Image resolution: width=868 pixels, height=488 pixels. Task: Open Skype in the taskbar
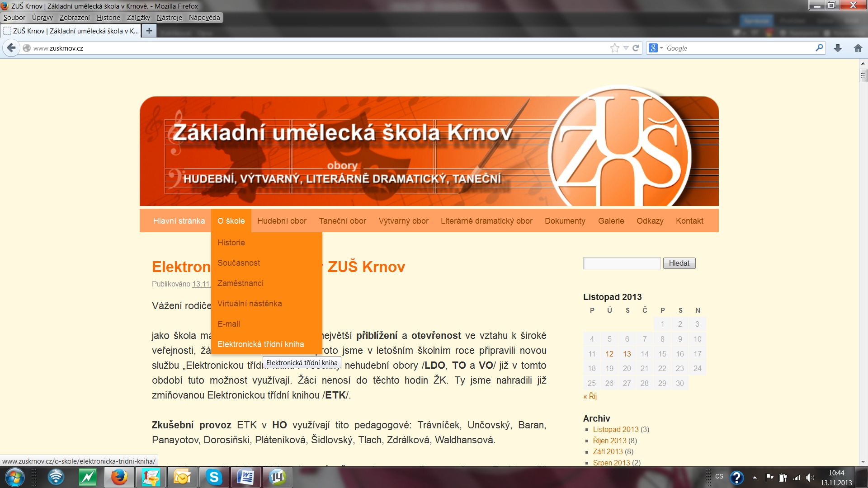click(x=214, y=477)
